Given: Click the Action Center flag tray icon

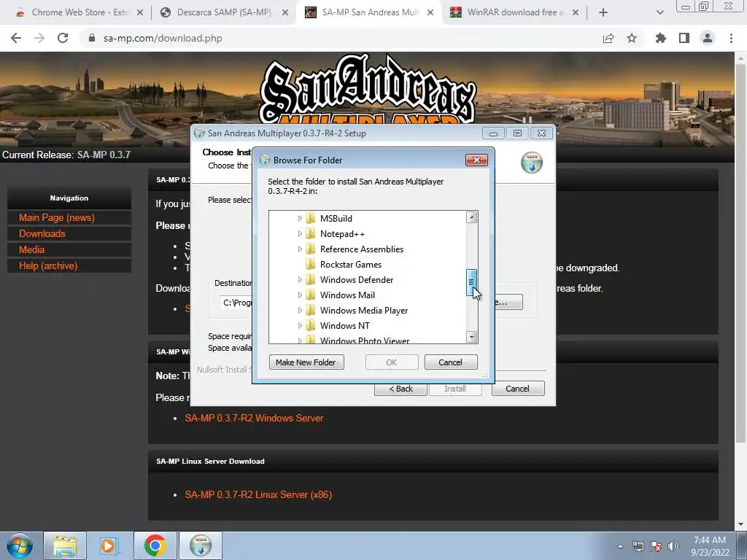Looking at the screenshot, I should coord(656,546).
